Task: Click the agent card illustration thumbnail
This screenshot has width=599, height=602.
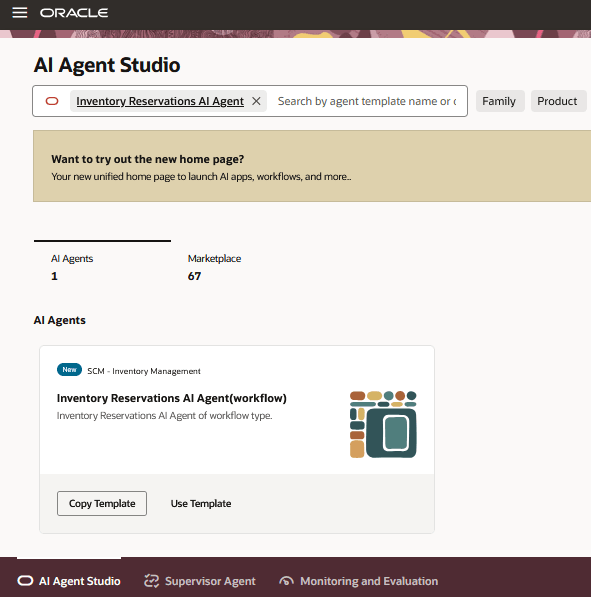Action: (383, 425)
